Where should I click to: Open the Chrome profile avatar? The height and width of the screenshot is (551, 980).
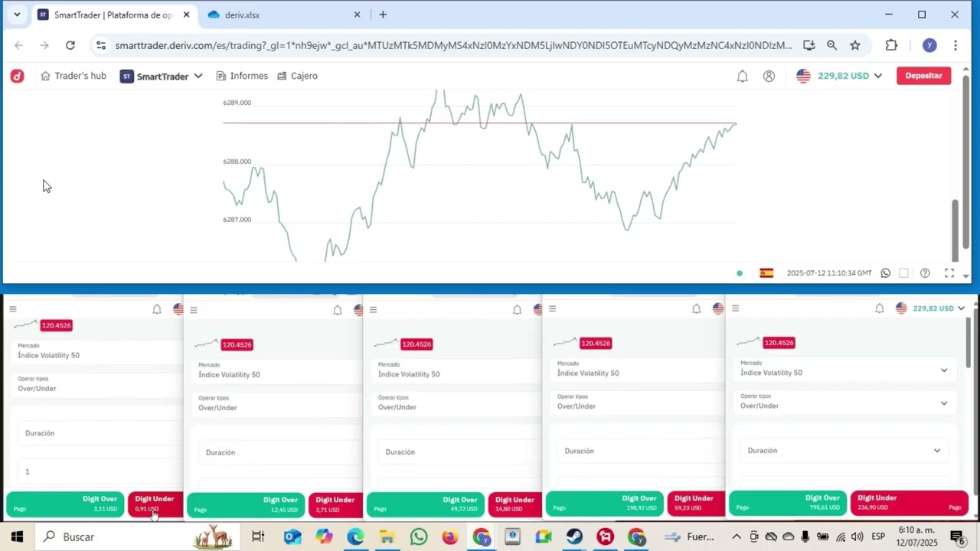click(929, 45)
